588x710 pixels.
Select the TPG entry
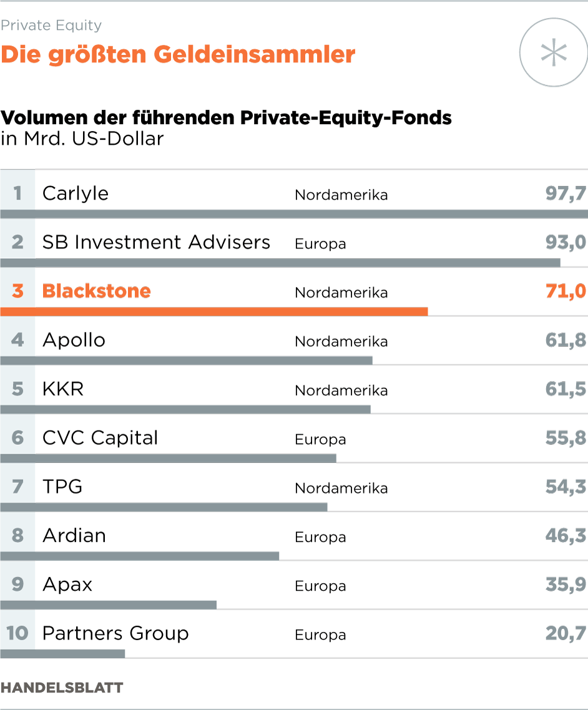(x=62, y=487)
